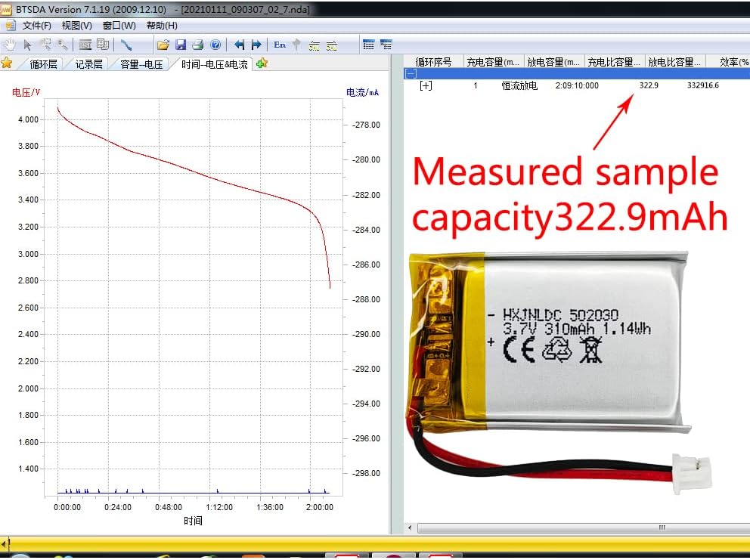
Task: Click the 电流/mA axis label
Action: point(363,92)
